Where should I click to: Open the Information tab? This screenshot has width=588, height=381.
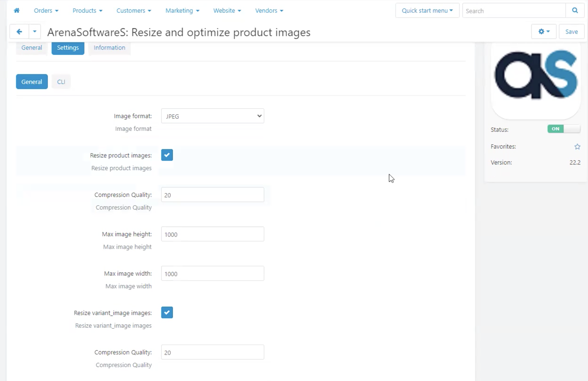pos(109,48)
